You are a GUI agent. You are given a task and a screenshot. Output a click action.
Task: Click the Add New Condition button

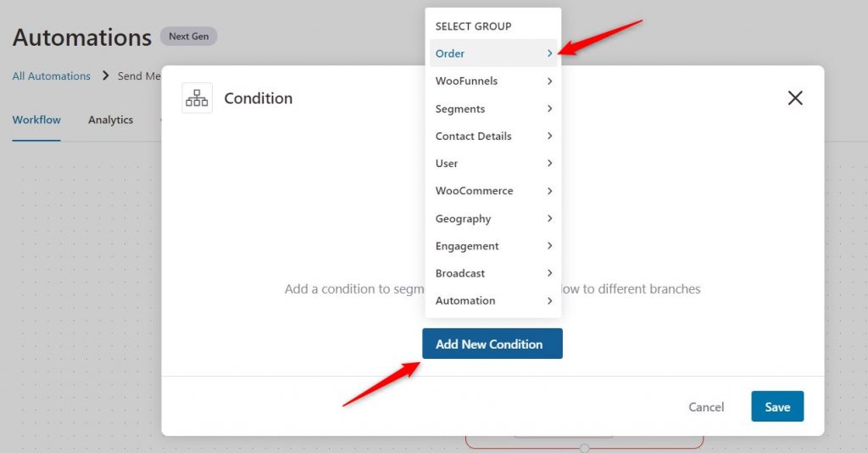click(x=492, y=344)
